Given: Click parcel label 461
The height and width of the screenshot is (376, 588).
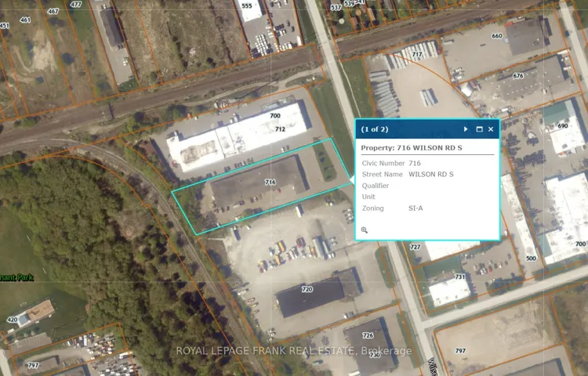Looking at the screenshot, I should click(25, 20).
